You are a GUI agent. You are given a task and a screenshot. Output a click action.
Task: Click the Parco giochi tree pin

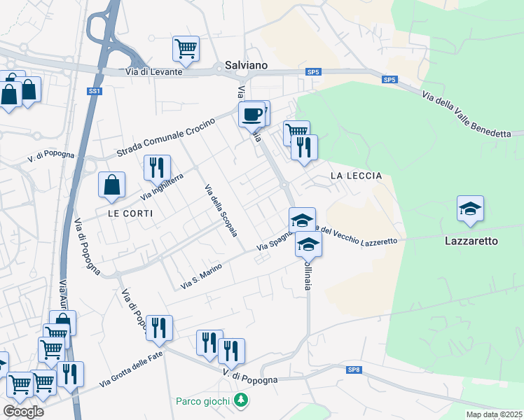coord(240,400)
